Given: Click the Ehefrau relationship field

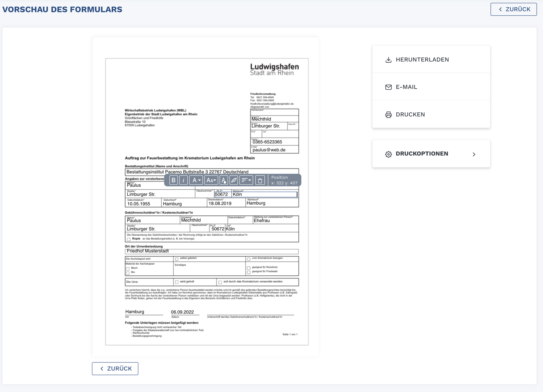Looking at the screenshot, I should (276, 220).
